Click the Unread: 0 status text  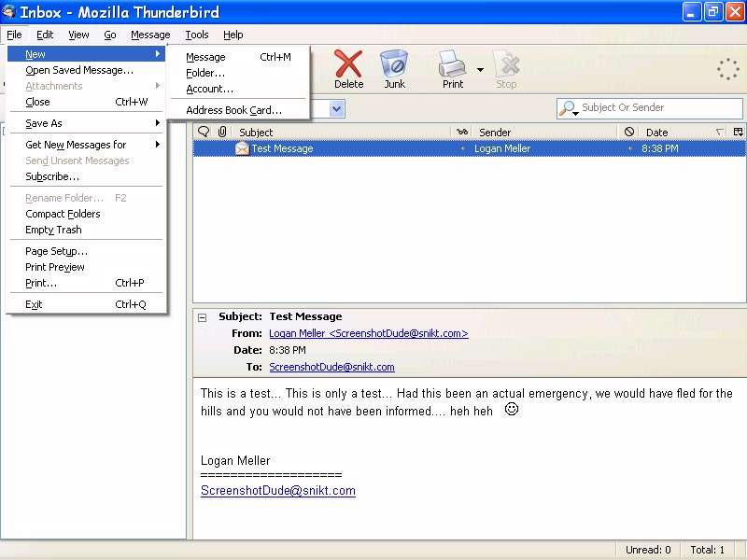click(648, 550)
